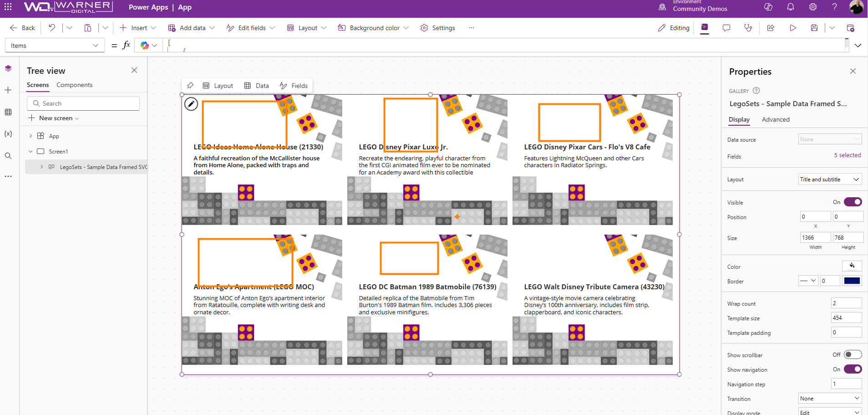The image size is (868, 415).
Task: Open the App checker stethoscope icon
Action: [748, 28]
